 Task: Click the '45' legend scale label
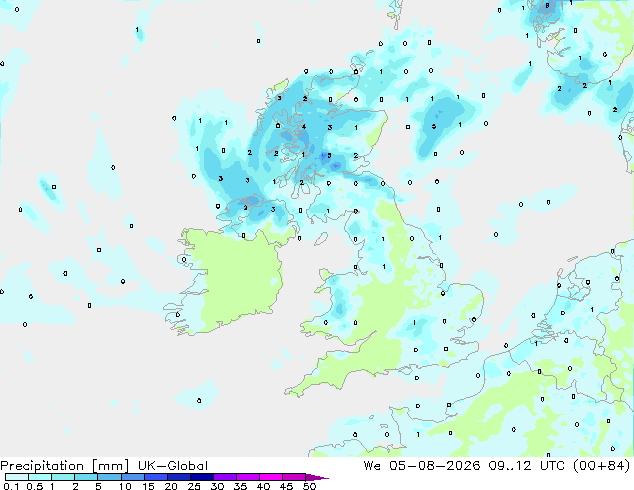click(286, 486)
